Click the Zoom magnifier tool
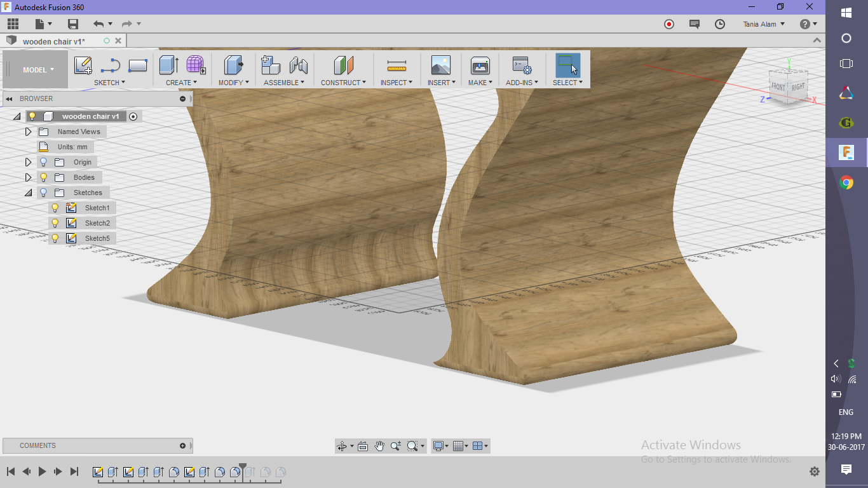Viewport: 868px width, 488px height. (x=396, y=446)
